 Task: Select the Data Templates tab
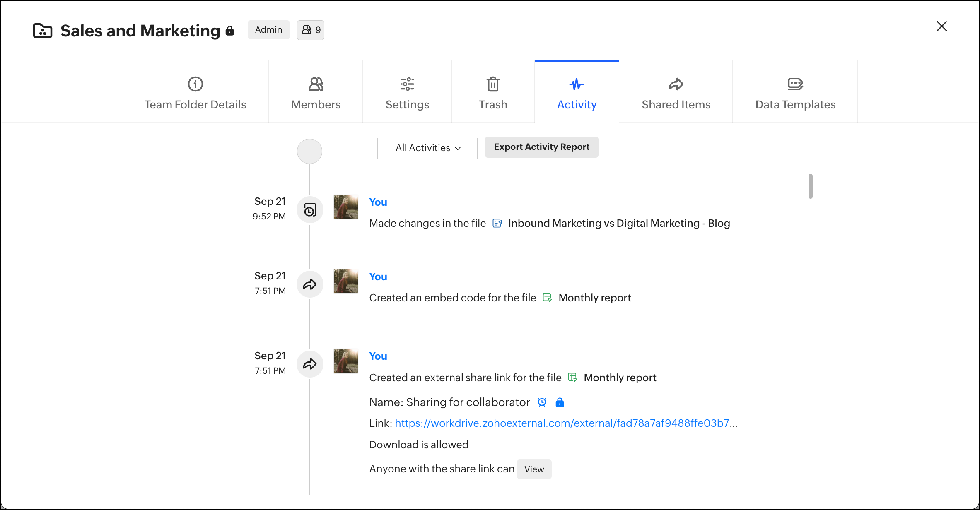pos(795,92)
